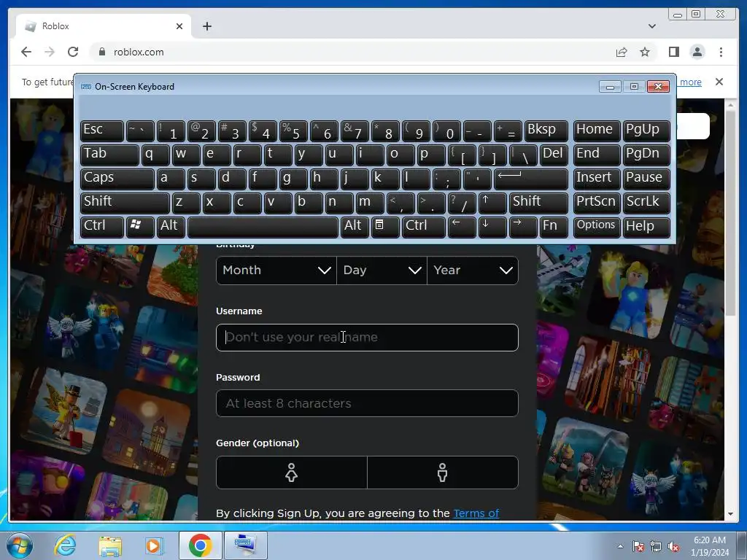Screen dimensions: 747x560
Task: Click the down arrow key
Action: coord(492,227)
